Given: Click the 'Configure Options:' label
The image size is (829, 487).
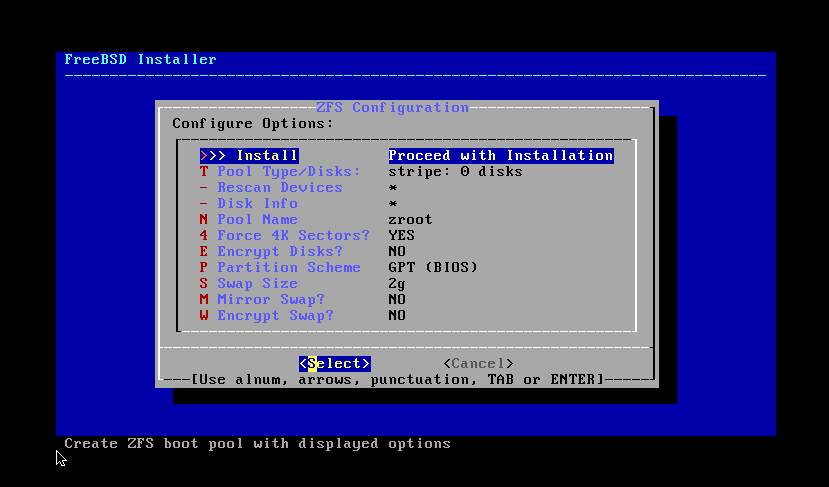Looking at the screenshot, I should coord(253,124).
